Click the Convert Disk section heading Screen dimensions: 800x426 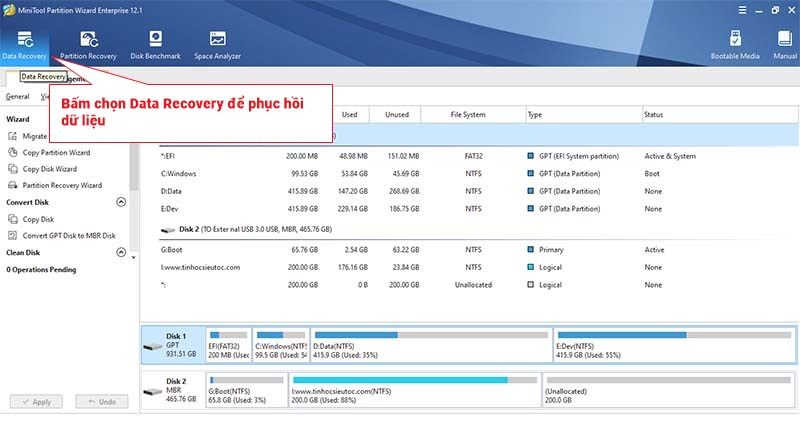[x=28, y=202]
